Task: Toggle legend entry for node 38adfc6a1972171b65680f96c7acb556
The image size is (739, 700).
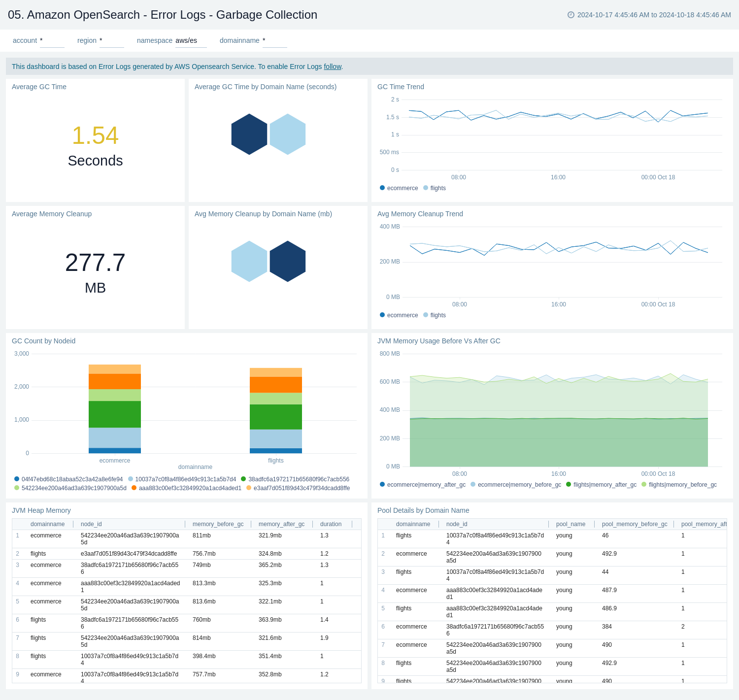Action: 295,479
